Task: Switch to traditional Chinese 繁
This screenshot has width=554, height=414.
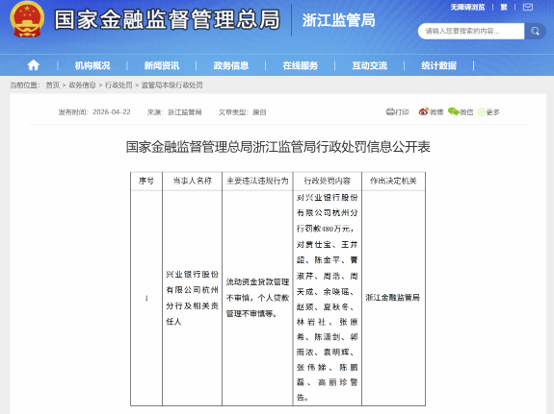Action: (x=503, y=7)
